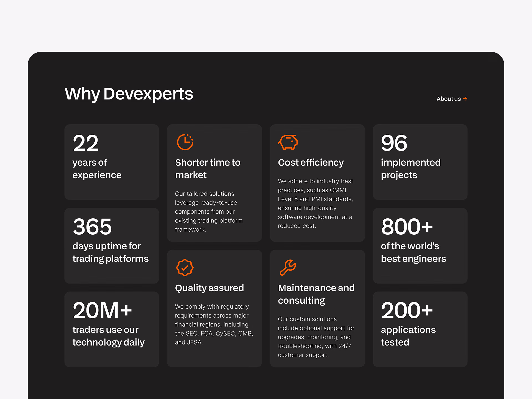Click the 'years of experience' label
Screen dimensions: 532x399
point(97,169)
